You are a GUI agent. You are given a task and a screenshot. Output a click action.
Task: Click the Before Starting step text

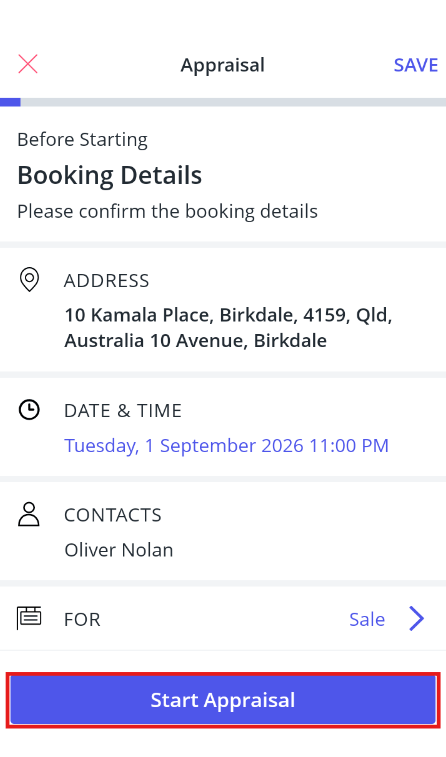pyautogui.click(x=83, y=140)
